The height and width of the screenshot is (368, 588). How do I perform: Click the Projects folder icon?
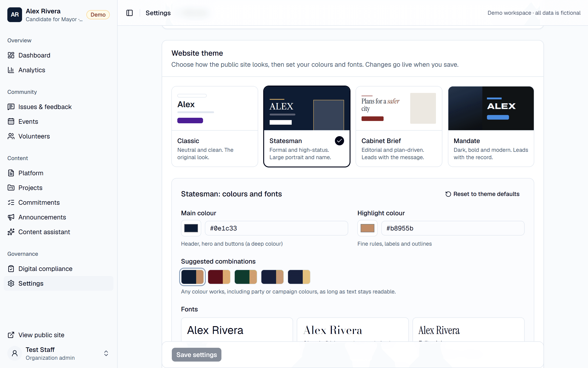click(x=11, y=188)
